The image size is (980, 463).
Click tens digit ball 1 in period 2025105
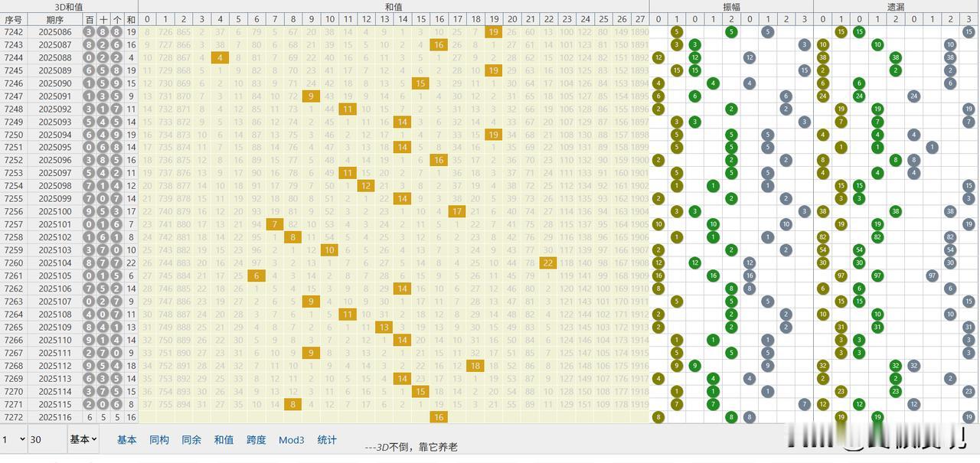click(x=103, y=276)
